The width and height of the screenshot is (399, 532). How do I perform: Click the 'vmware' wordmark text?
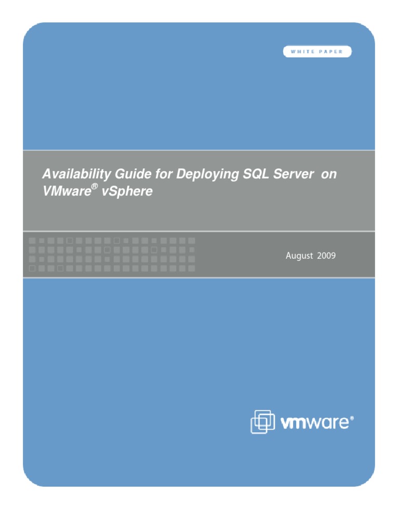click(316, 423)
